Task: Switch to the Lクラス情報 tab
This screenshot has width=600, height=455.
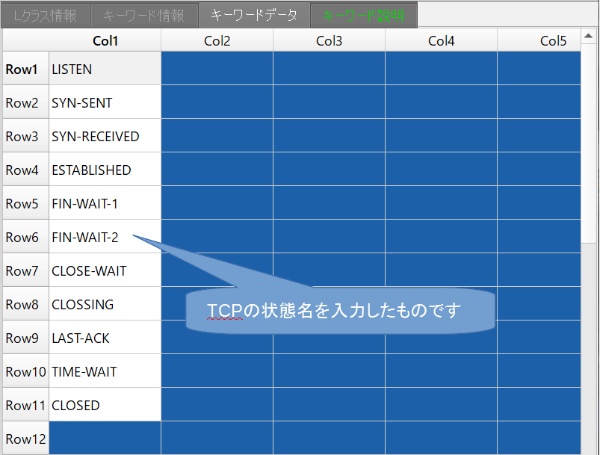Action: [x=46, y=15]
